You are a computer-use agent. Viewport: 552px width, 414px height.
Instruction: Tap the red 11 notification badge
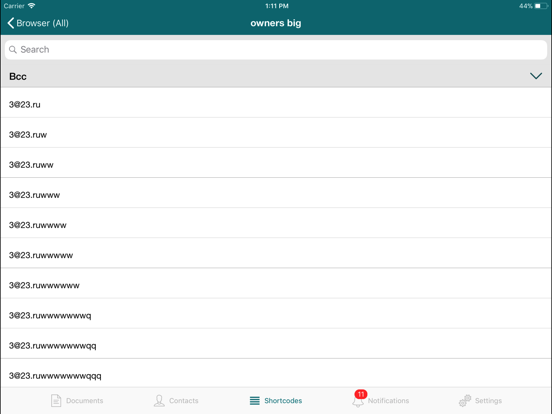tap(361, 394)
